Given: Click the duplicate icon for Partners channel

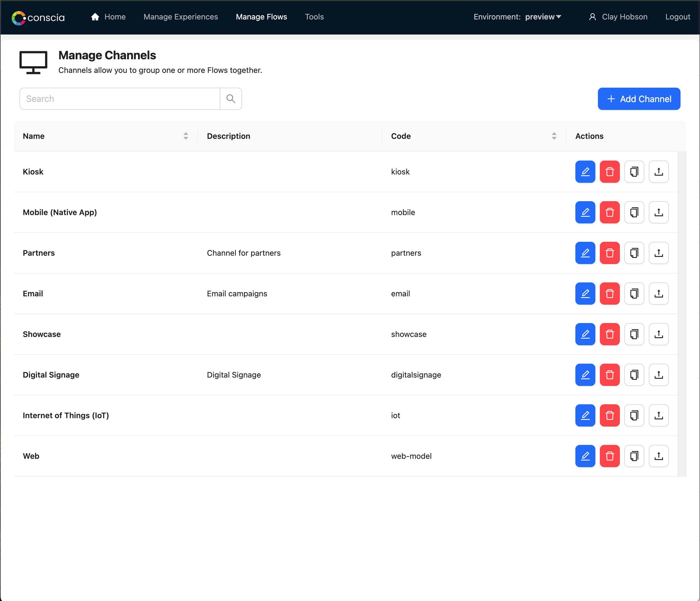Looking at the screenshot, I should [634, 253].
